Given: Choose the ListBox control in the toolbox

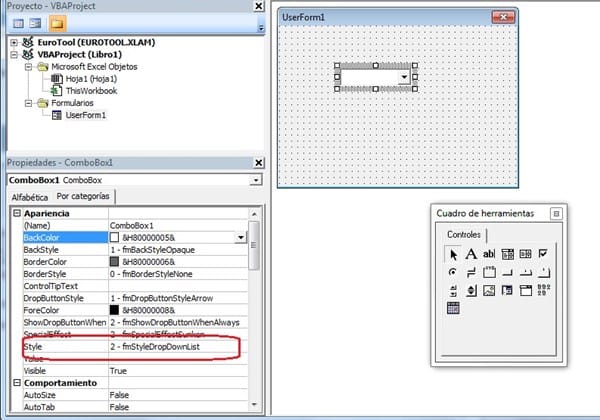Looking at the screenshot, I should pos(525,254).
